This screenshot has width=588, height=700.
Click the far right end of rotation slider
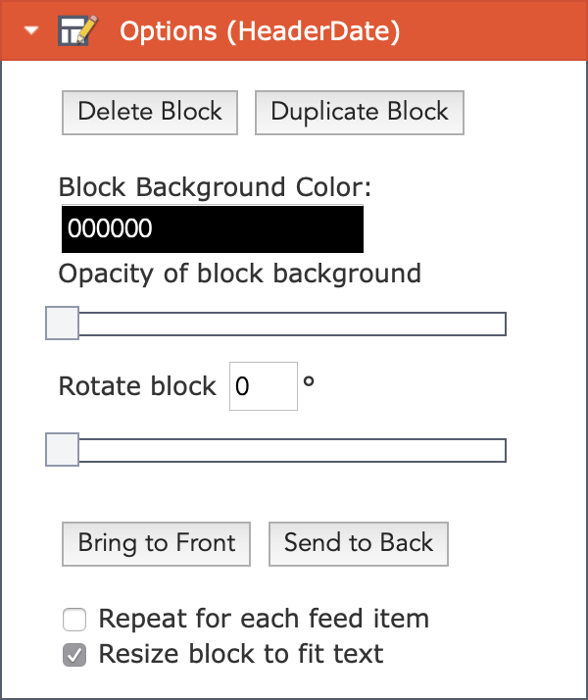click(x=502, y=450)
